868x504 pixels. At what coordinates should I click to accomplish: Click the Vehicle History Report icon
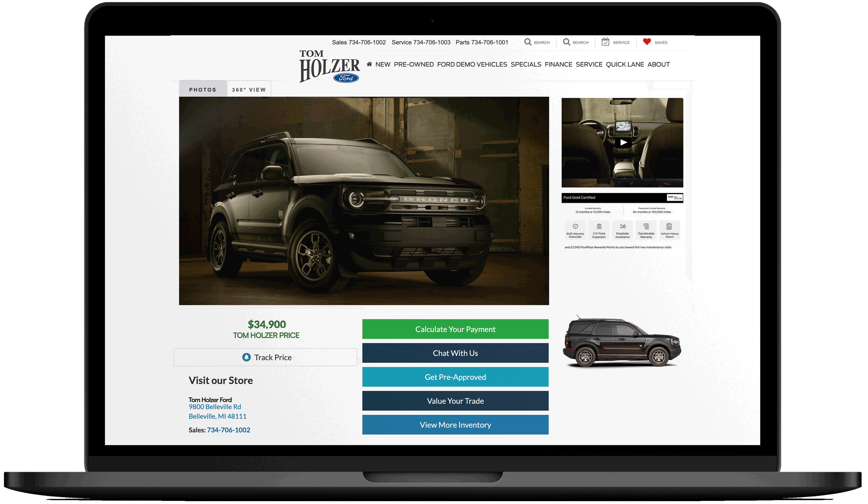tap(669, 227)
